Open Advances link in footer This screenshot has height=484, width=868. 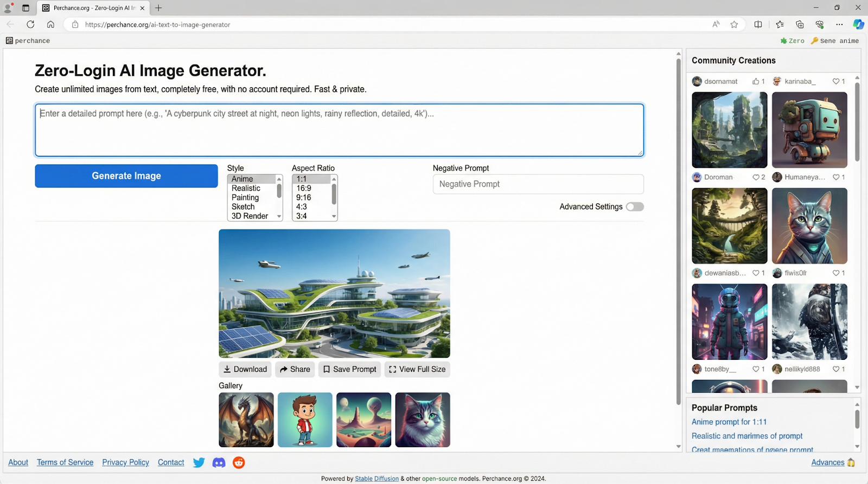click(x=828, y=462)
